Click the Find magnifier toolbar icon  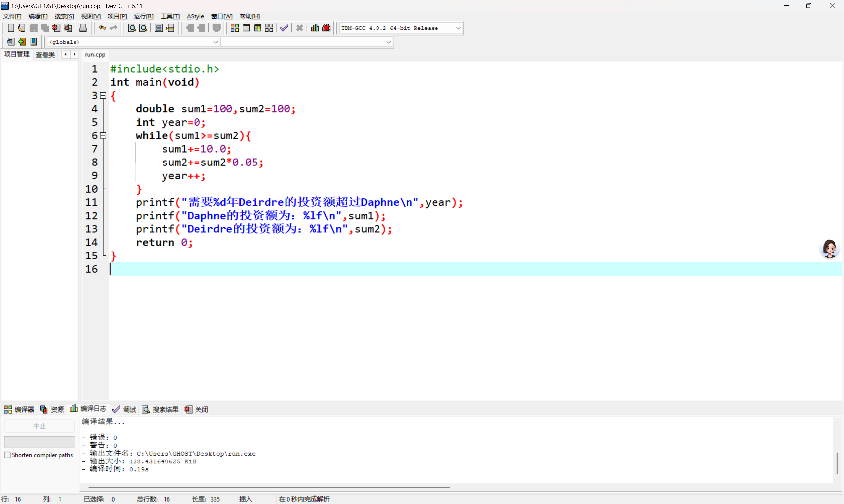click(x=132, y=28)
